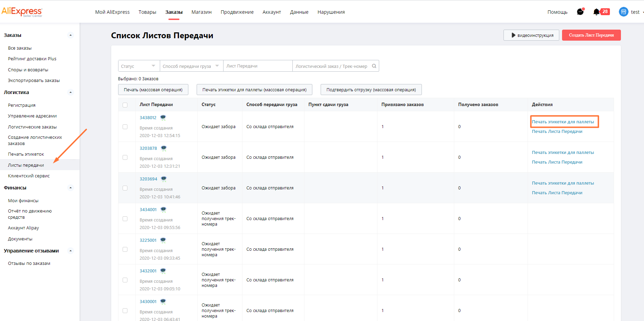Select Клиентский сервис in sidebar
This screenshot has height=321, width=644.
click(29, 176)
